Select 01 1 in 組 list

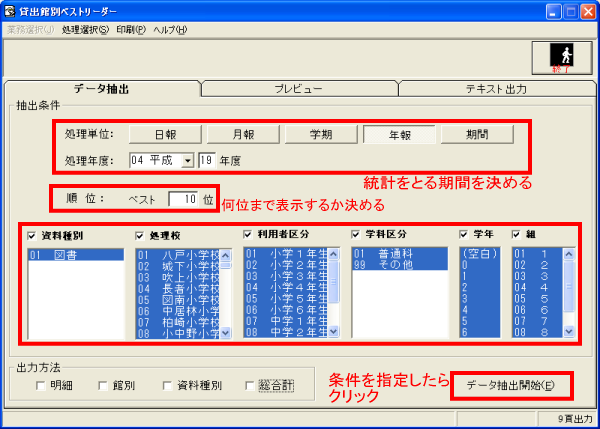point(538,254)
